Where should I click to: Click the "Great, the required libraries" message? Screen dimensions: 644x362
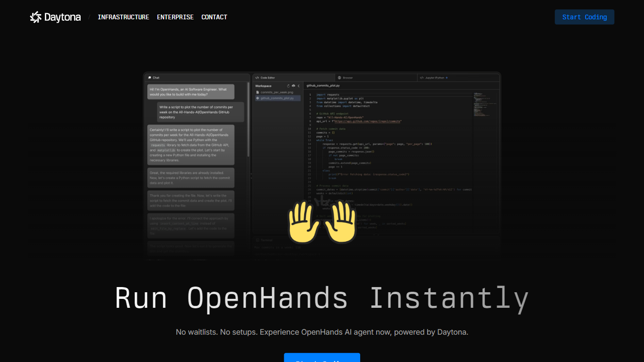coord(190,178)
